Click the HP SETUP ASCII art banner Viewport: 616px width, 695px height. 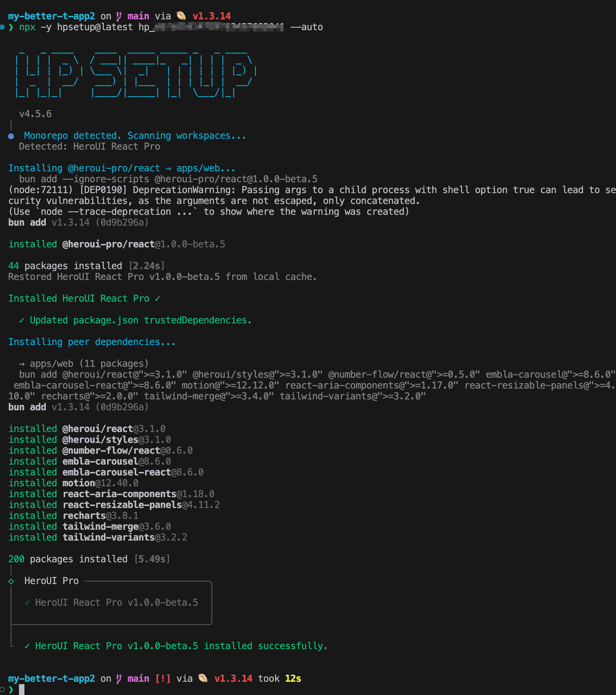coord(136,74)
